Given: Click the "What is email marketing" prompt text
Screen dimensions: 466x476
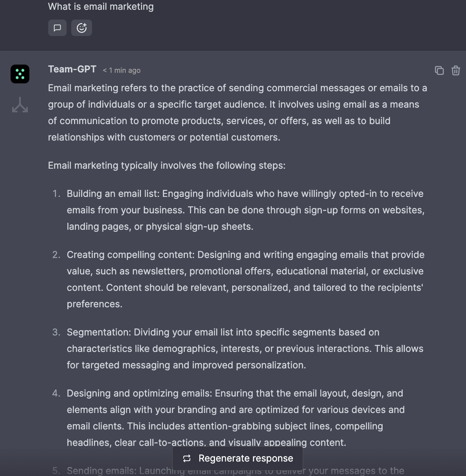Looking at the screenshot, I should coord(101,7).
